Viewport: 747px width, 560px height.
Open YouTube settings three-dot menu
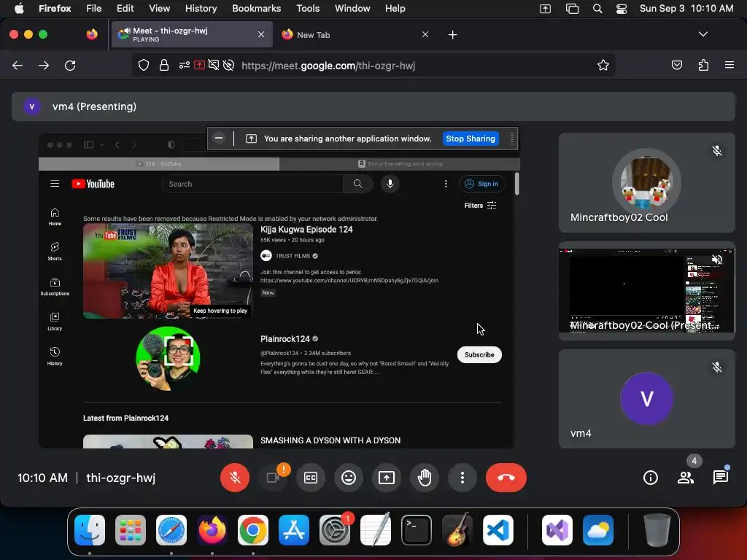446,184
